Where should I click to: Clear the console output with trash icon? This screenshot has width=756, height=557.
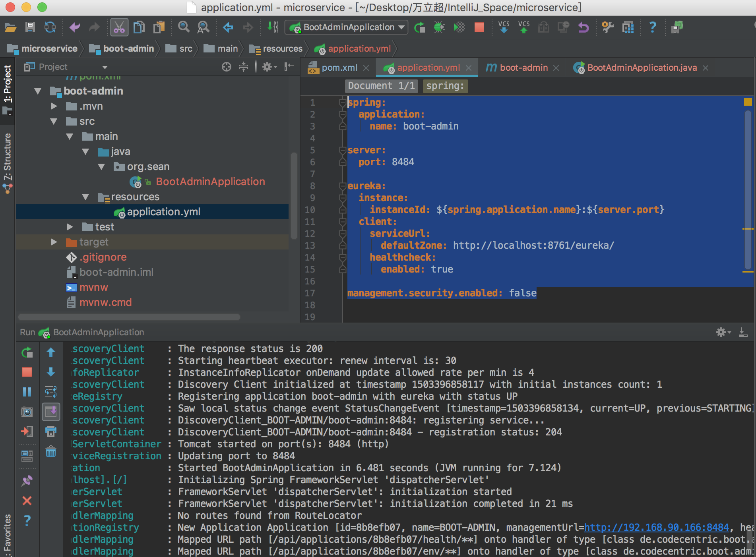coord(51,452)
